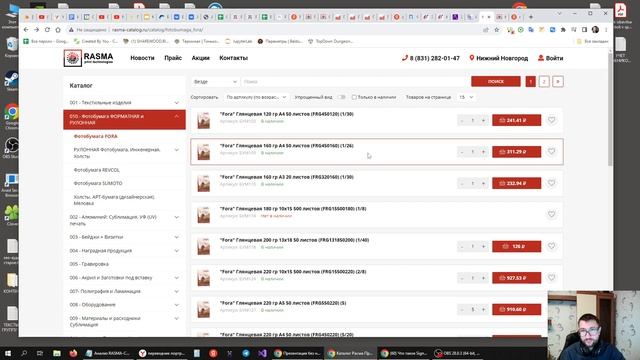Click the phone number 8 (831) 282-01-47
The image size is (640, 360).
pyautogui.click(x=431, y=58)
